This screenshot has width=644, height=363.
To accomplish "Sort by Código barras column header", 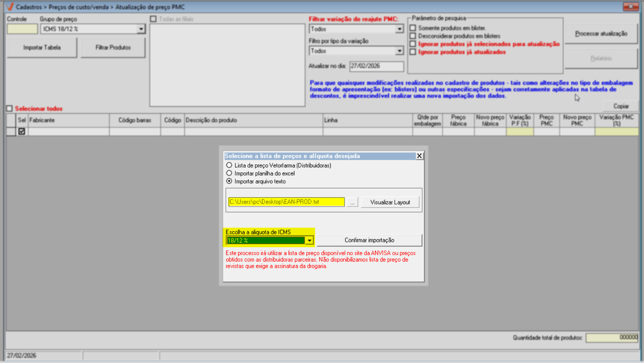I will (135, 120).
